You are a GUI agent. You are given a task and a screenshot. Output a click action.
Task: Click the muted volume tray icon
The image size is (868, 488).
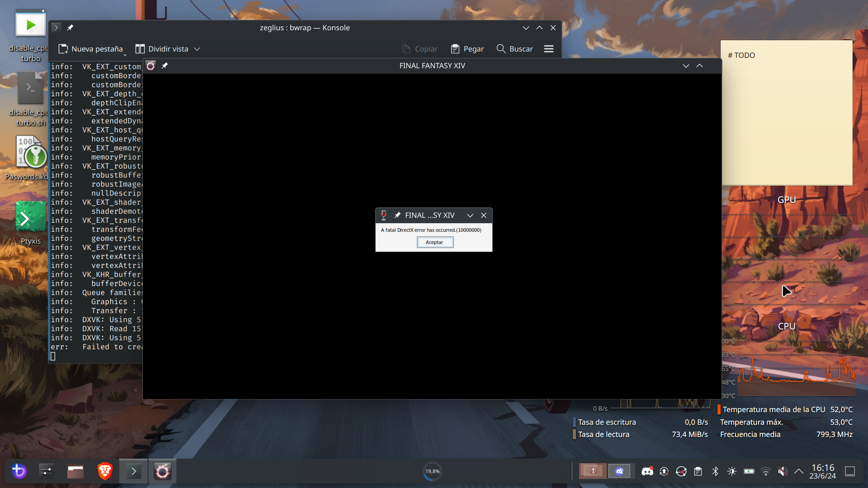783,471
